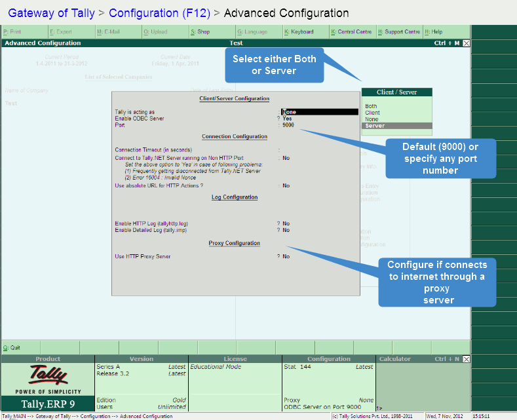The height and width of the screenshot is (420, 517).
Task: Click the Log Configuration heading
Action: pyautogui.click(x=235, y=197)
